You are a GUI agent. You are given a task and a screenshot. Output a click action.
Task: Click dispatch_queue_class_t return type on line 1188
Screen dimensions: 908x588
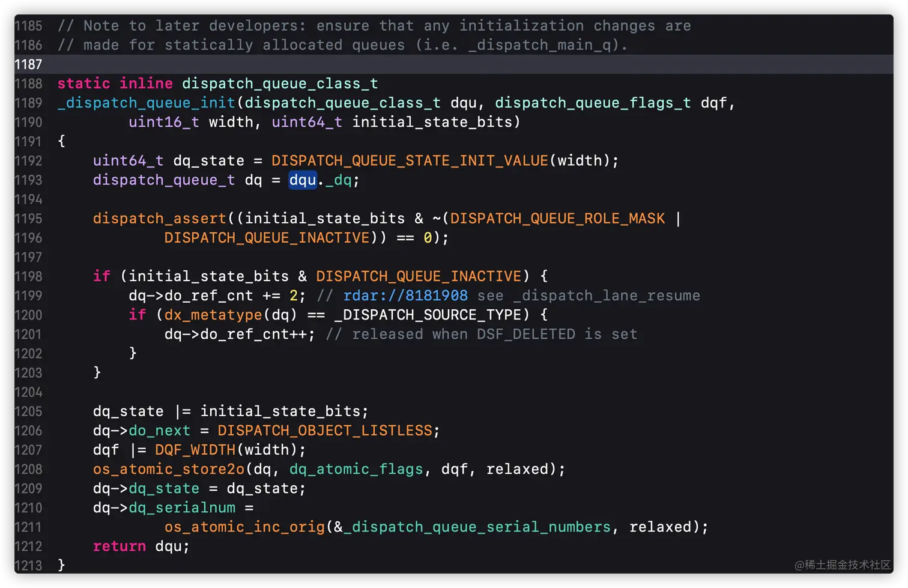click(x=280, y=83)
